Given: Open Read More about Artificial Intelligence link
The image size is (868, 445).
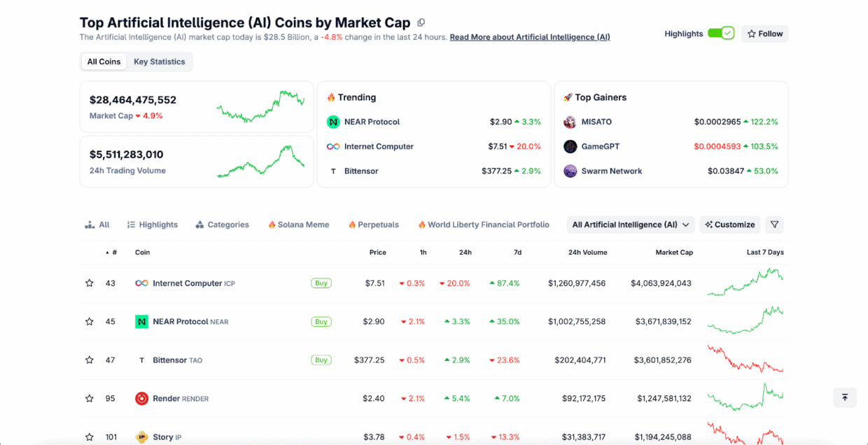Looking at the screenshot, I should click(529, 37).
